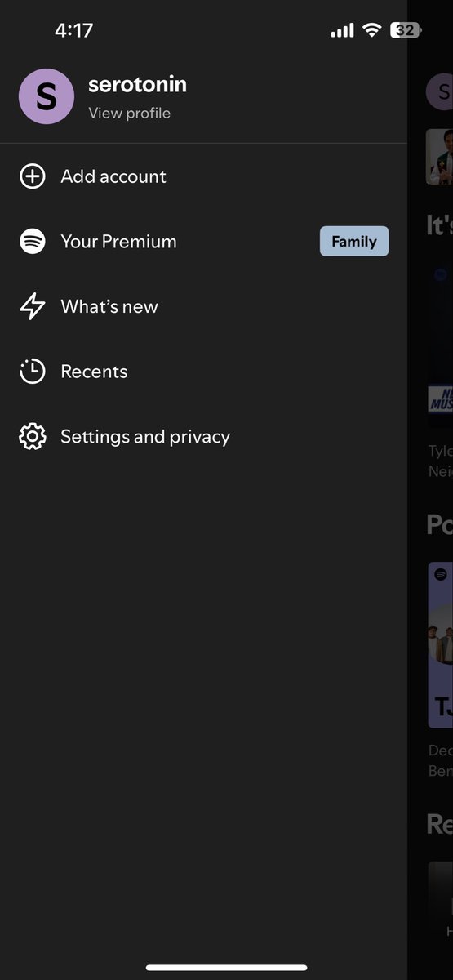453x980 pixels.
Task: Tap the Family plan badge
Action: [354, 242]
